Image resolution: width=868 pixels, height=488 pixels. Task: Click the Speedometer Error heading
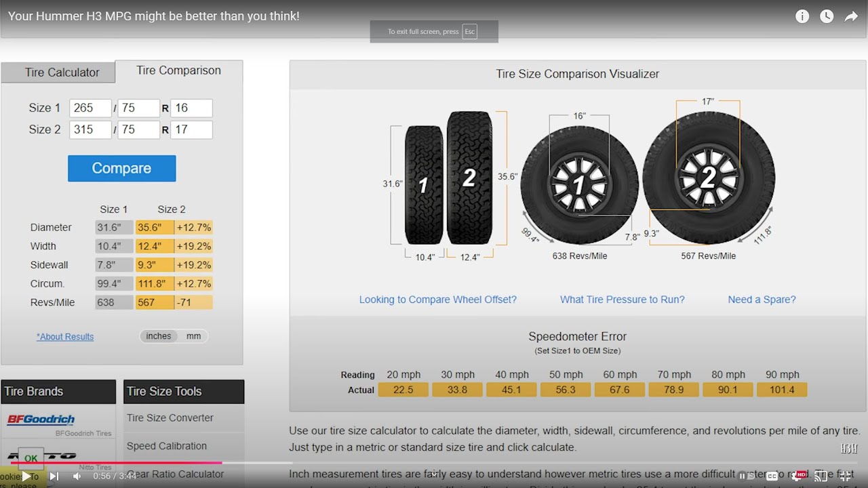tap(578, 336)
